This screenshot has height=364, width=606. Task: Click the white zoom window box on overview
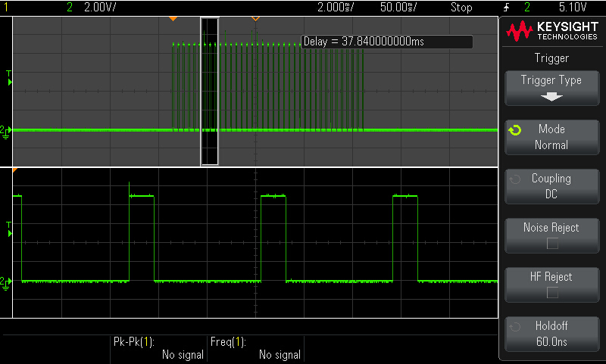[209, 91]
